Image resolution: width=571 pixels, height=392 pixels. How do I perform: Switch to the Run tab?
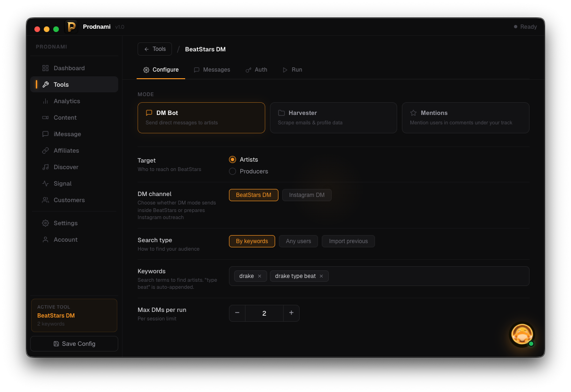coord(292,70)
